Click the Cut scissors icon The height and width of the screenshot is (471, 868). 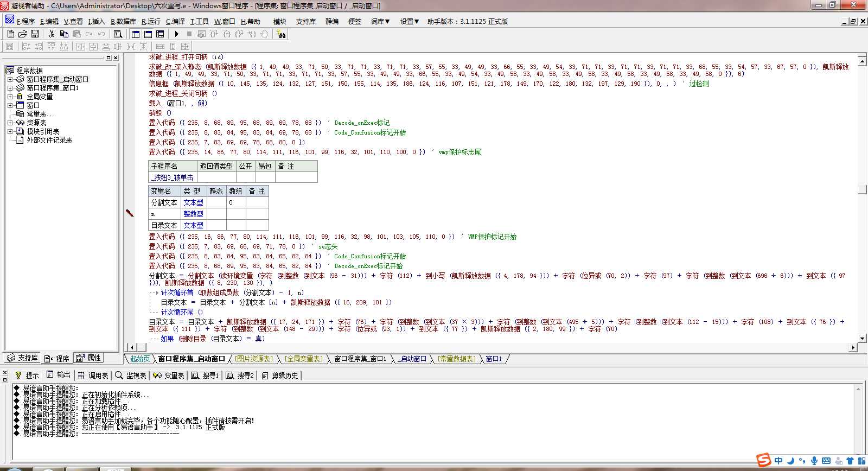pos(52,34)
